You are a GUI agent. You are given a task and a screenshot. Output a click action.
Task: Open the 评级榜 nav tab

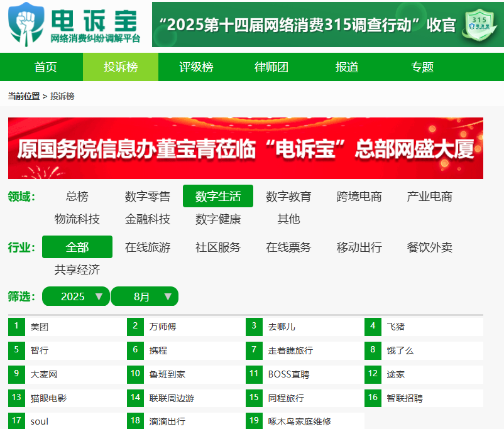tap(196, 67)
